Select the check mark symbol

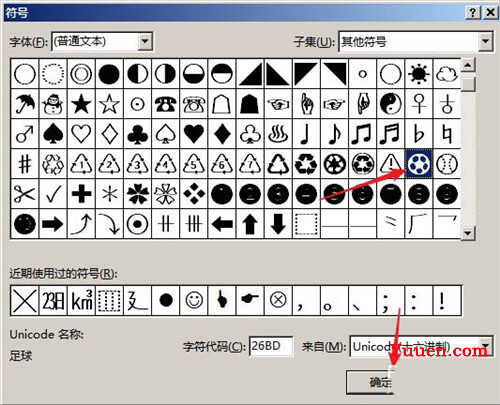(x=53, y=194)
